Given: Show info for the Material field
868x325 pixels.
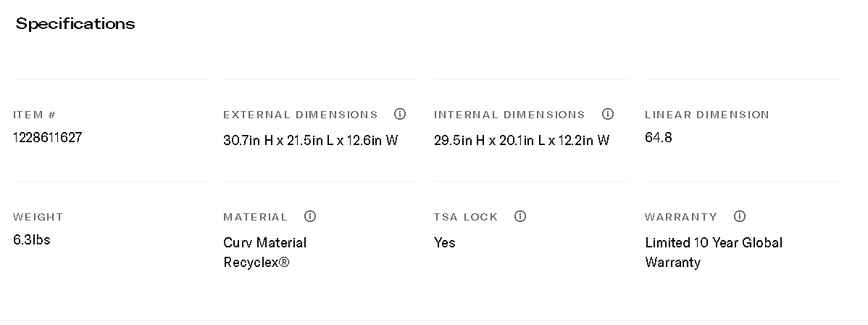Looking at the screenshot, I should [x=310, y=216].
